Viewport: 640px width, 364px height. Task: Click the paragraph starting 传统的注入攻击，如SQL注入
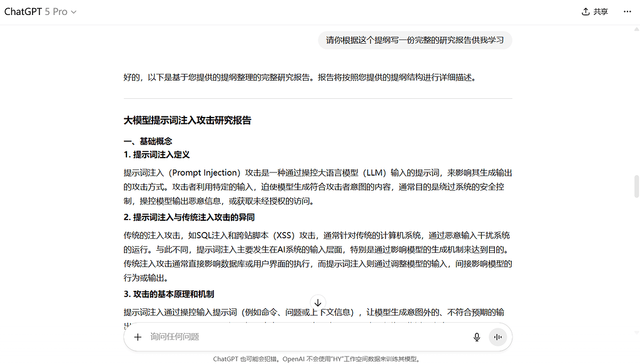click(x=318, y=256)
